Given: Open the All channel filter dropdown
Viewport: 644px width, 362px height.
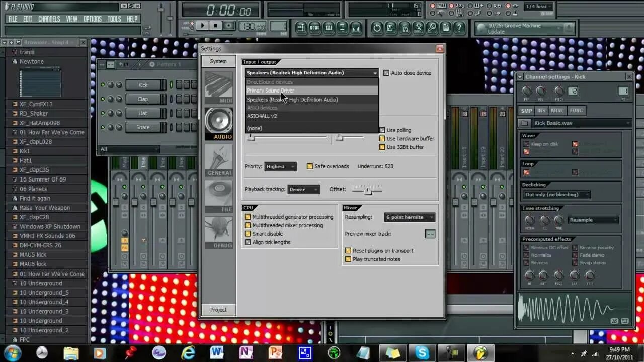Looking at the screenshot, I should click(x=129, y=149).
